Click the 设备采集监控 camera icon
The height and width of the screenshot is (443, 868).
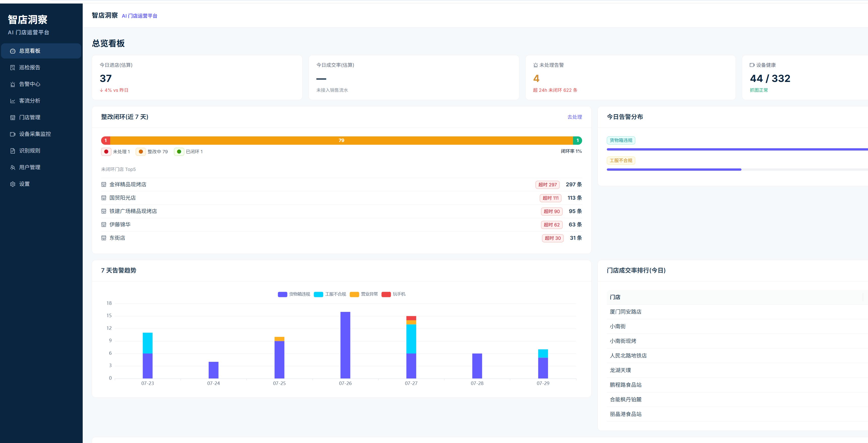13,134
